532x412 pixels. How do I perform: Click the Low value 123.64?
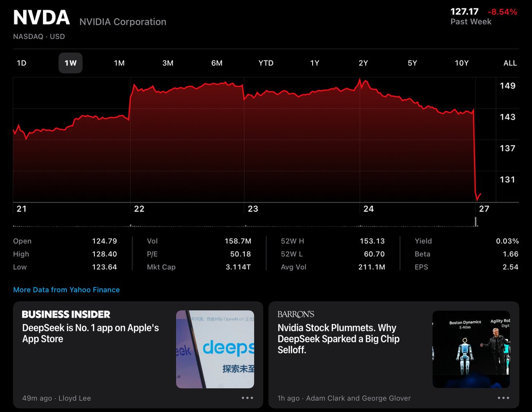click(x=105, y=267)
